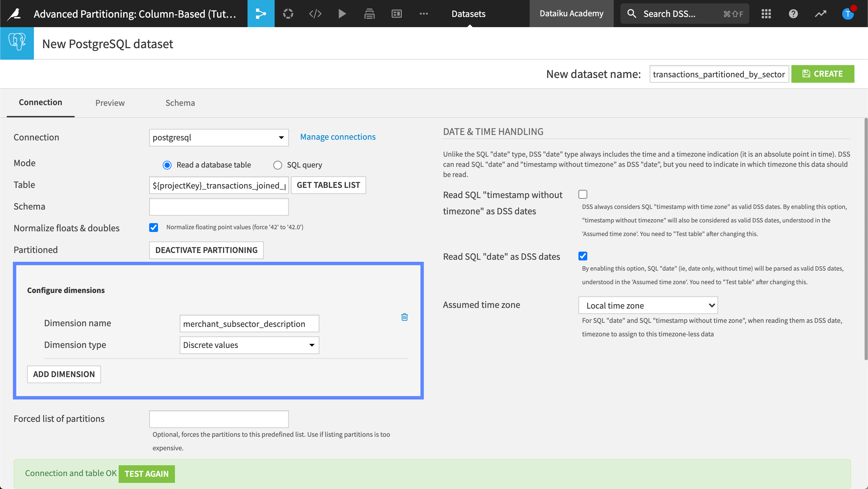Select the SQL query mode radio
This screenshot has width=868, height=489.
278,165
